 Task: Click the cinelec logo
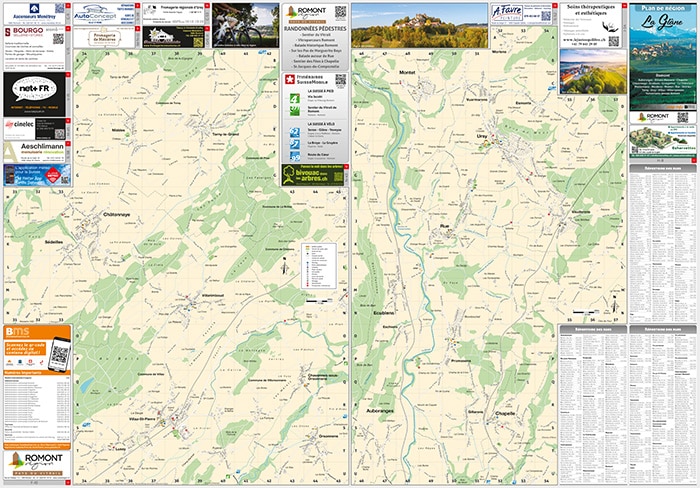pyautogui.click(x=19, y=125)
